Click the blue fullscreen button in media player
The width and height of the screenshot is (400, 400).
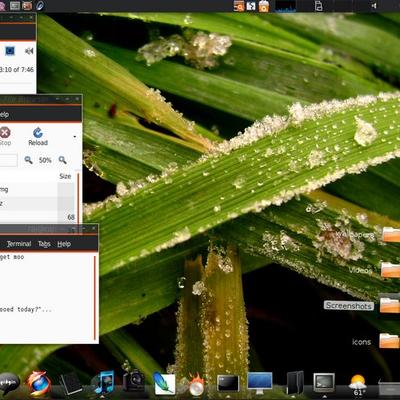(10, 51)
